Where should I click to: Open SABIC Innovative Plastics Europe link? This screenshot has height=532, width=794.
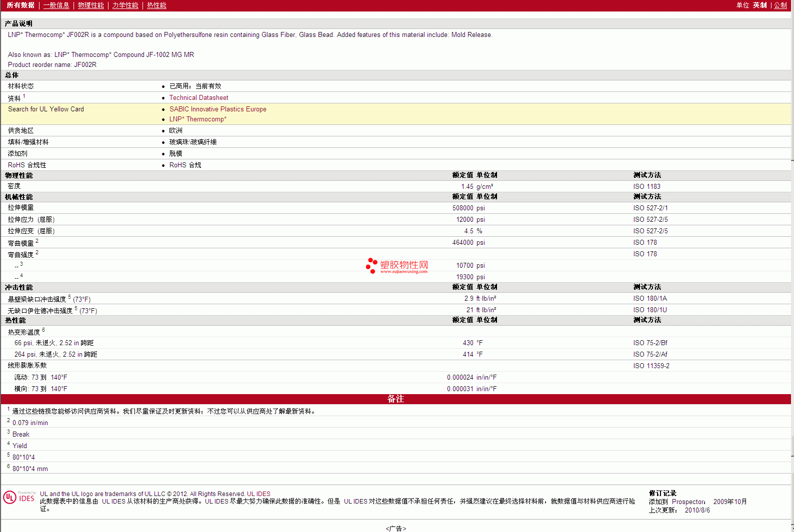click(x=217, y=109)
